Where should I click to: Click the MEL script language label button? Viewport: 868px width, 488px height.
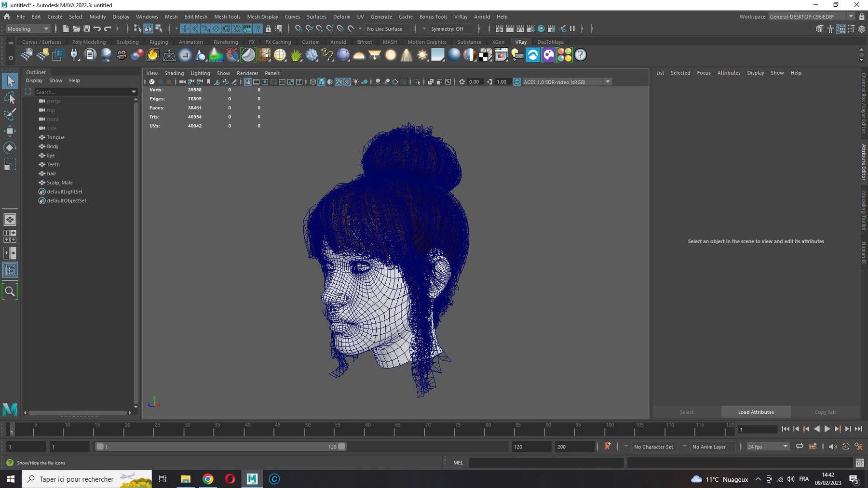coord(458,462)
